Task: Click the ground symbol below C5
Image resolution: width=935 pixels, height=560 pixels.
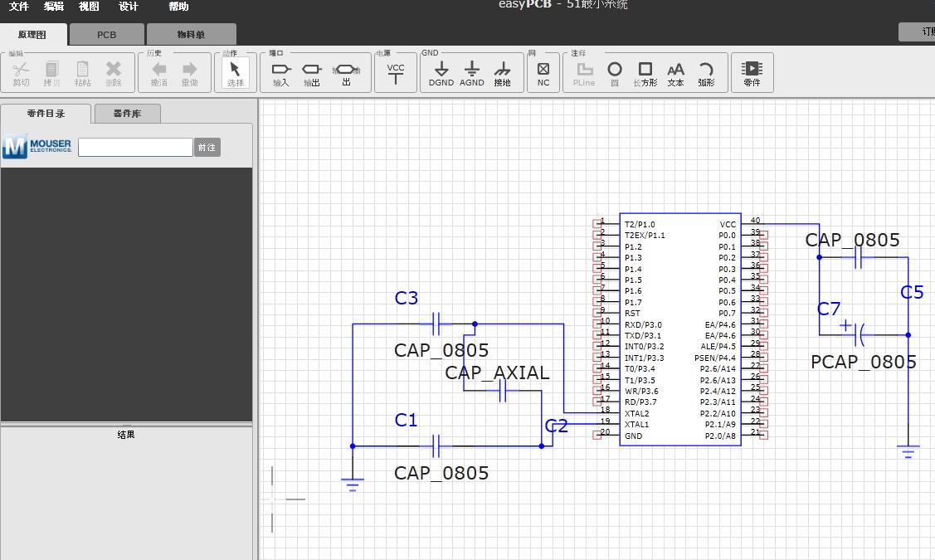Action: [x=908, y=452]
